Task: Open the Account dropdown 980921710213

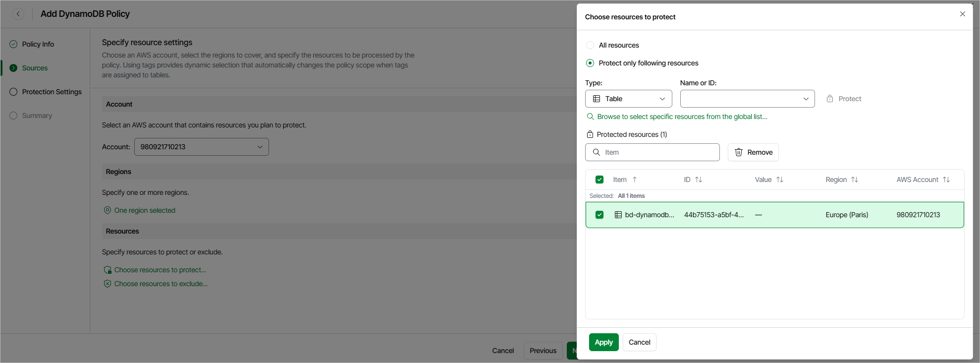Action: click(x=201, y=147)
